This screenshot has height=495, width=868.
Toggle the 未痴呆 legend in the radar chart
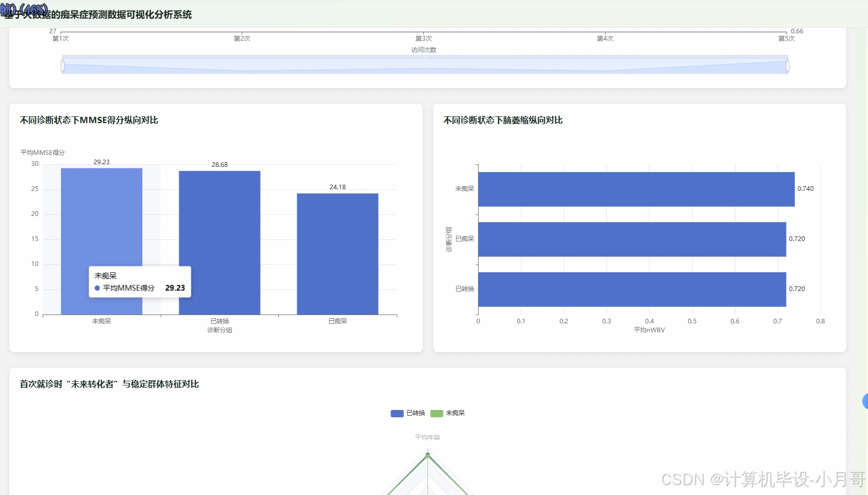(447, 413)
